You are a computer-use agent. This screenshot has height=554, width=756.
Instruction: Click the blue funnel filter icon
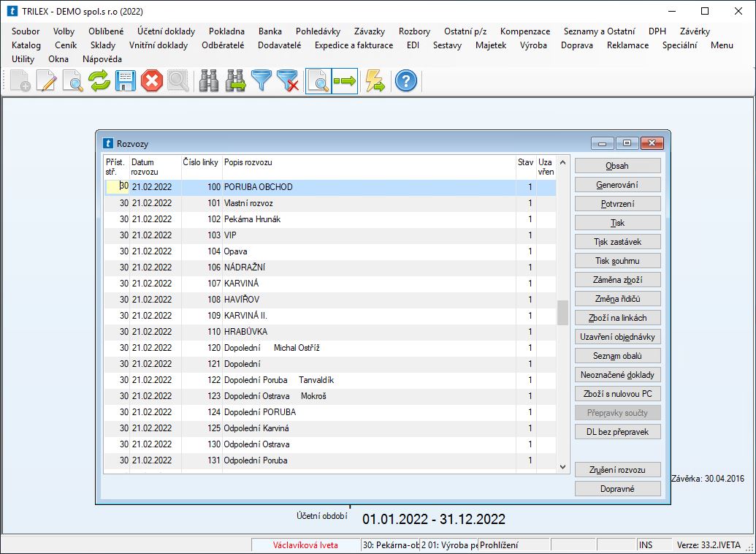(x=261, y=81)
